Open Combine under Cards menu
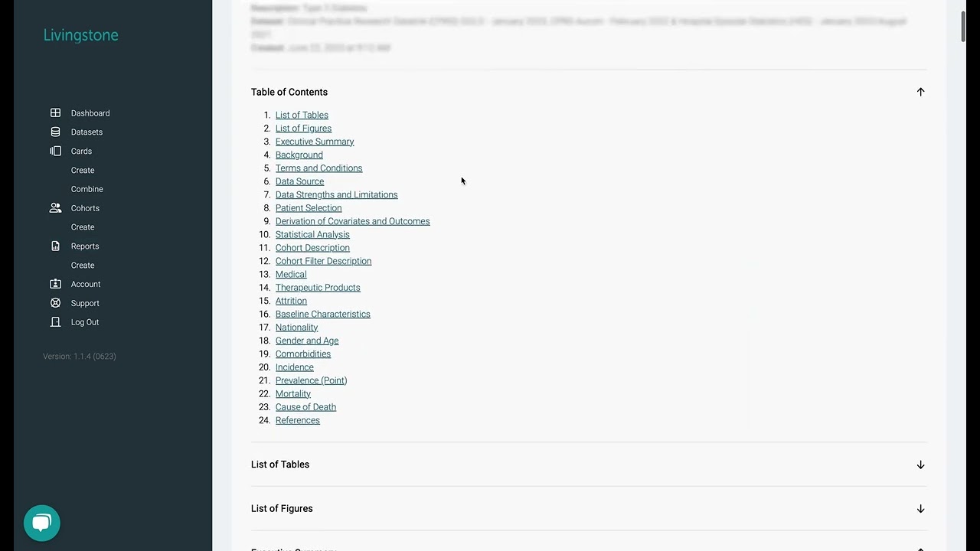 coord(87,189)
